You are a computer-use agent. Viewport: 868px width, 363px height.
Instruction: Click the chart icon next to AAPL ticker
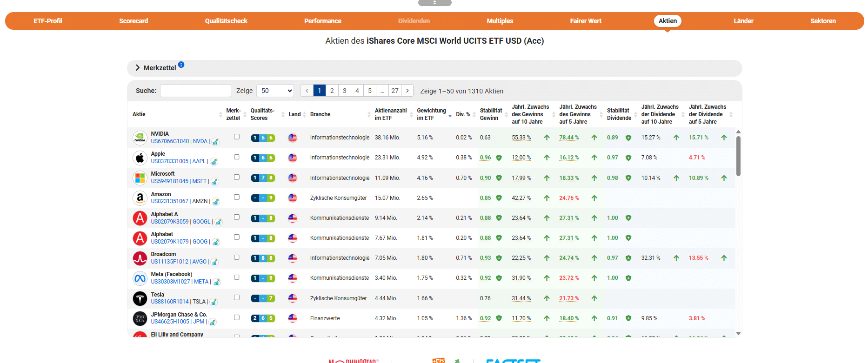pos(214,162)
